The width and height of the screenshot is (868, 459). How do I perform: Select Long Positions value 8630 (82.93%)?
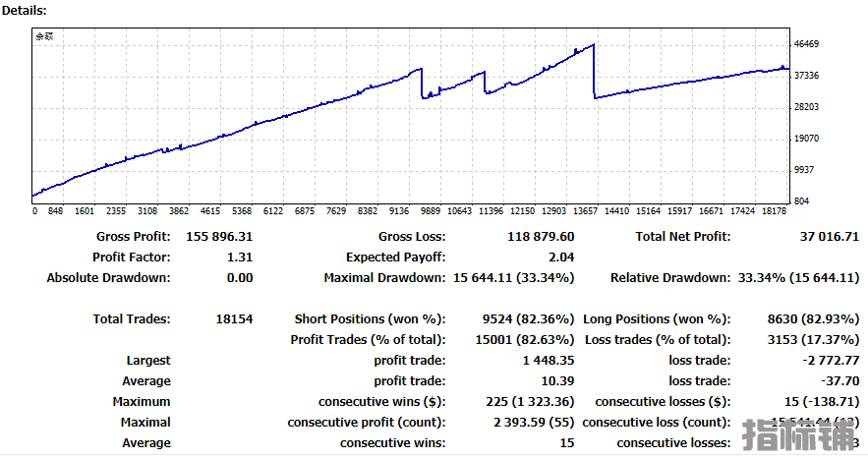coord(813,318)
